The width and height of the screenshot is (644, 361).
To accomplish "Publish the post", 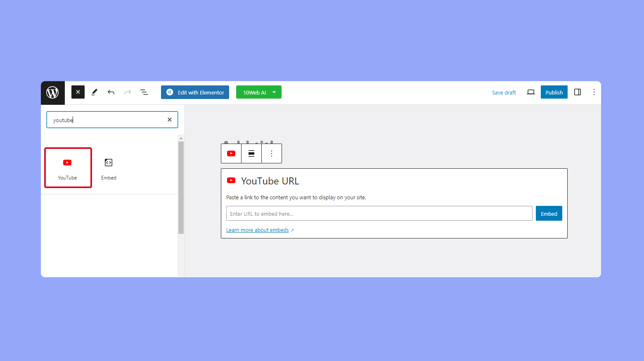I will 554,92.
